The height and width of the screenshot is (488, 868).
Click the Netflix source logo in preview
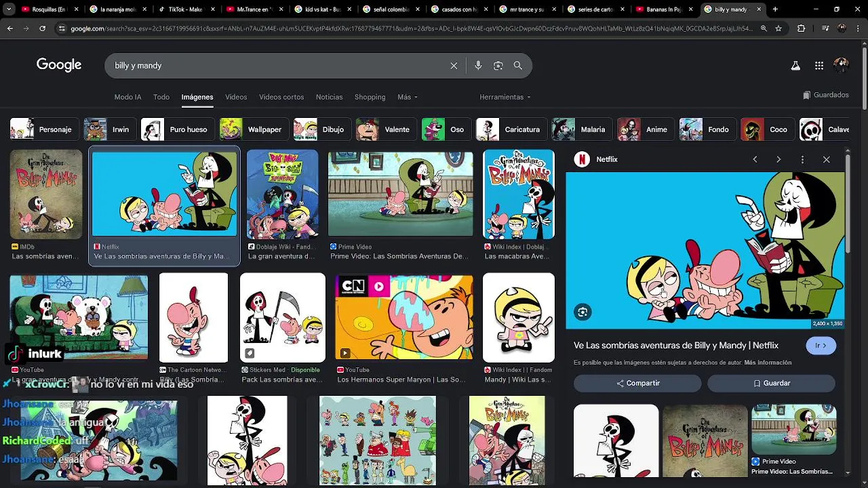click(581, 159)
